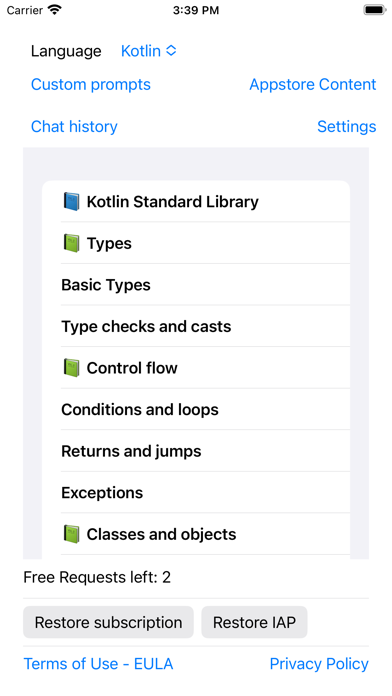Tap the Wi-Fi icon in the status bar
Image resolution: width=392 pixels, height=696 pixels.
[x=55, y=10]
